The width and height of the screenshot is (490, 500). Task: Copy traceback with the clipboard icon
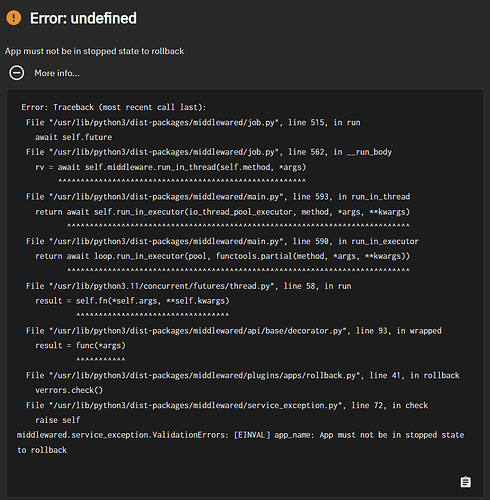click(465, 482)
